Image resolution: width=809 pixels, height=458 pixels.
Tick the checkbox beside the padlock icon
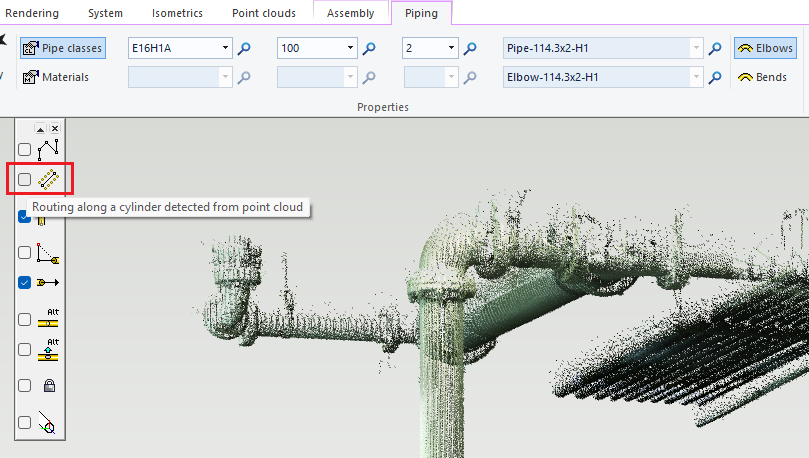[x=25, y=386]
